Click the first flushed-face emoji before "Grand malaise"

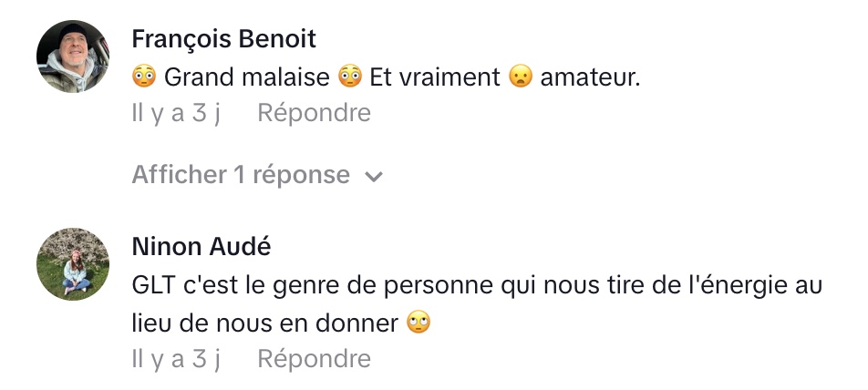click(144, 77)
